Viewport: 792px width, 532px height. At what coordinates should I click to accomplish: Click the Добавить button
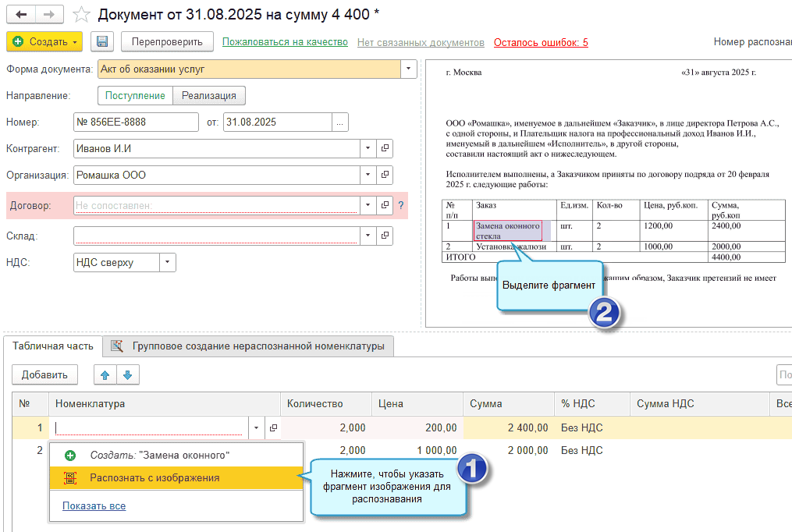coord(44,375)
